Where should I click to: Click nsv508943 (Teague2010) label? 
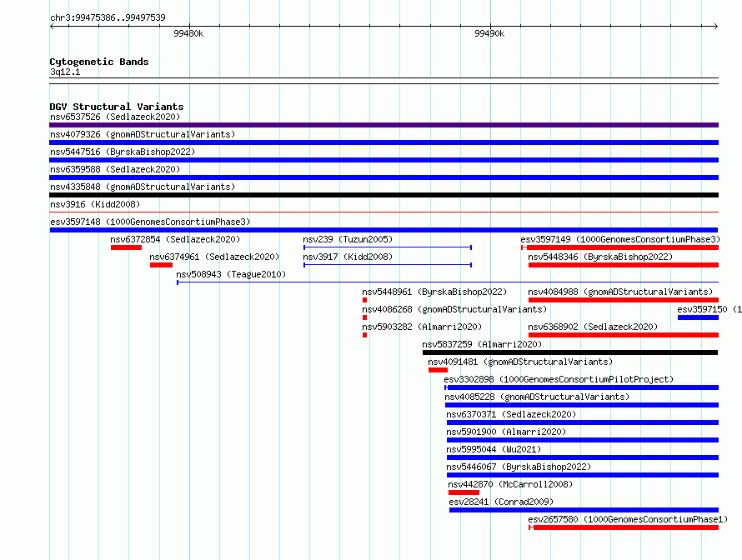pyautogui.click(x=231, y=274)
